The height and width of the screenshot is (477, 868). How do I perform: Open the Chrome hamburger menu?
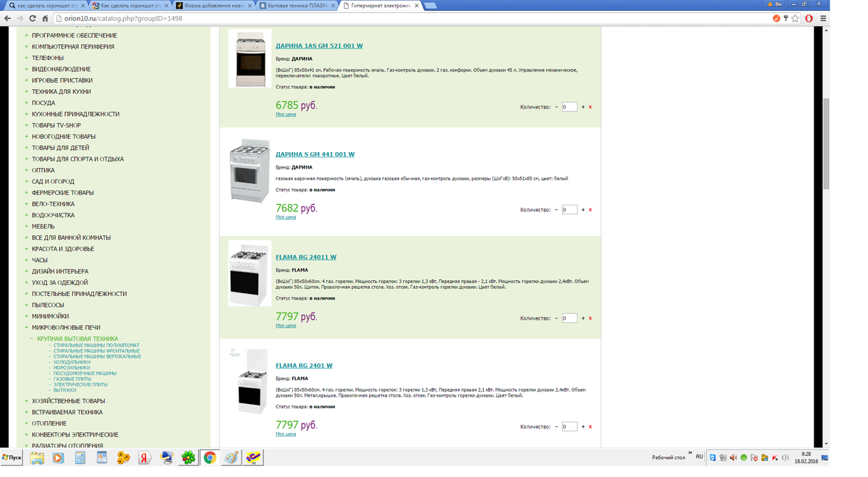(822, 18)
